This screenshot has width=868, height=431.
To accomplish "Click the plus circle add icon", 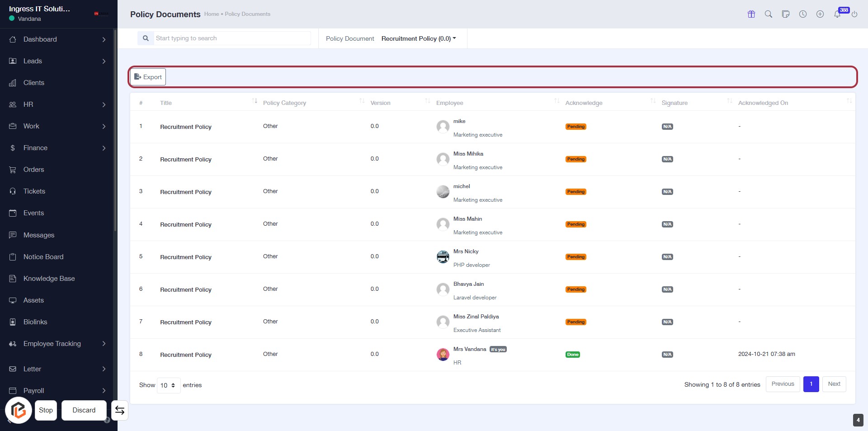I will pyautogui.click(x=820, y=14).
